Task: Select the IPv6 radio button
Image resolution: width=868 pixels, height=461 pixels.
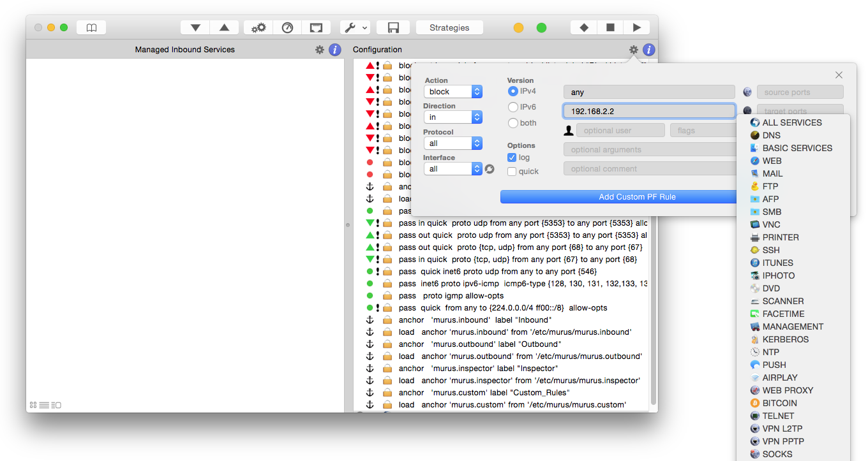Action: pyautogui.click(x=513, y=107)
